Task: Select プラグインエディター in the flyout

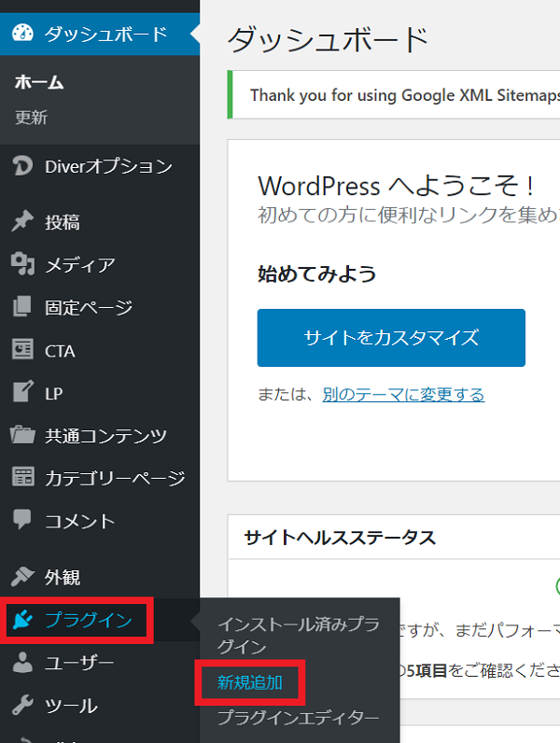Action: 299,718
